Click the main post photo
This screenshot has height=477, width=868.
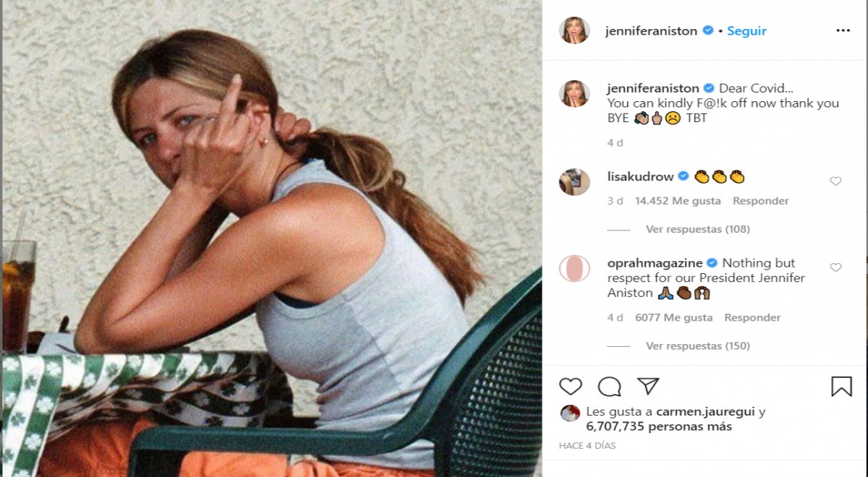[x=272, y=239]
